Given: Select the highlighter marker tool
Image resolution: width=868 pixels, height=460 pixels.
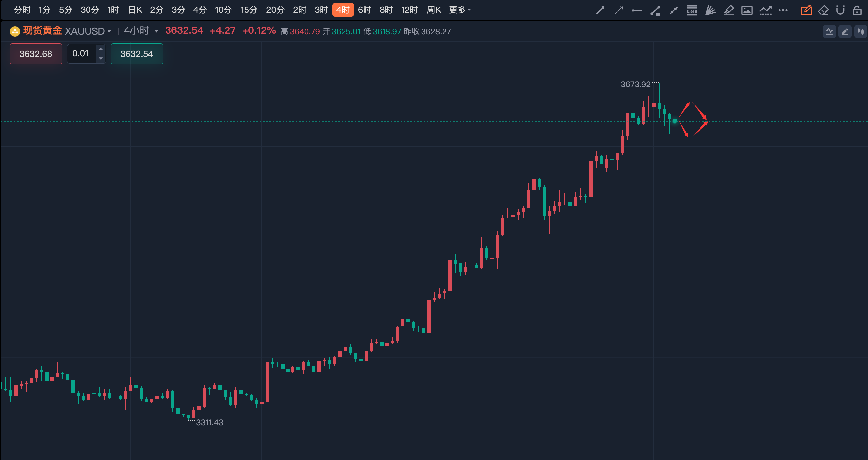Looking at the screenshot, I should (728, 10).
